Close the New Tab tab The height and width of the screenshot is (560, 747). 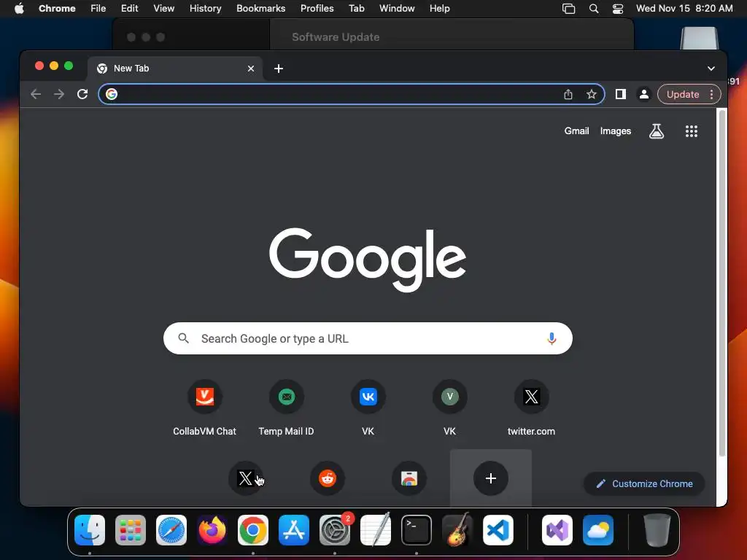[251, 69]
